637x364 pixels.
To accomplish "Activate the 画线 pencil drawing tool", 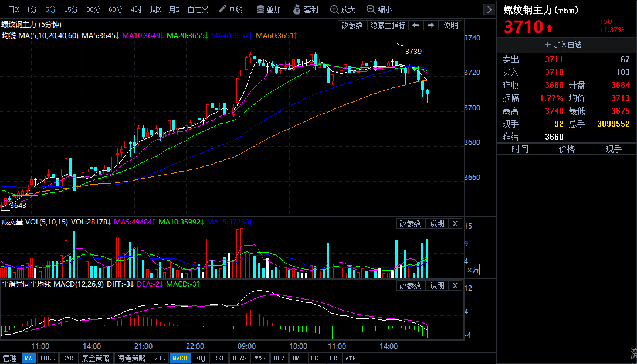I will coord(231,9).
